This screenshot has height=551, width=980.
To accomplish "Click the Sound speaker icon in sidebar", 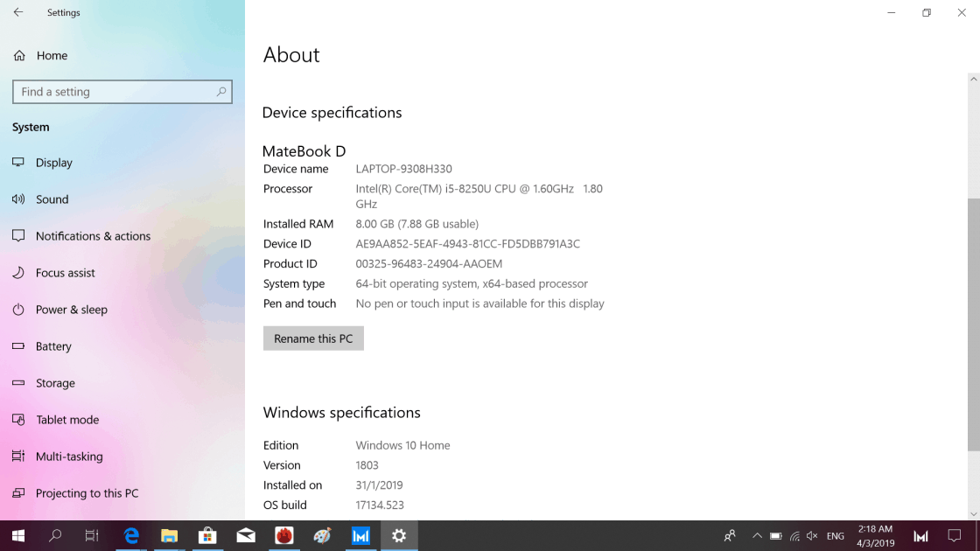I will [18, 199].
